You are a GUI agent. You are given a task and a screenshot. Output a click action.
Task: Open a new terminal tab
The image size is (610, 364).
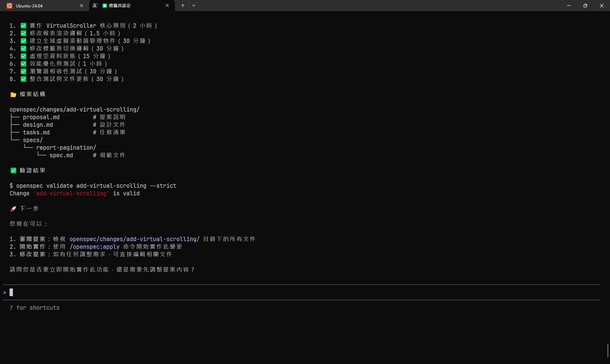(183, 6)
